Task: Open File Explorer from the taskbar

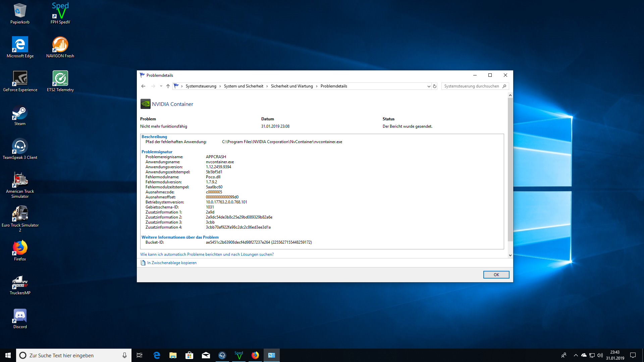Action: [173, 355]
